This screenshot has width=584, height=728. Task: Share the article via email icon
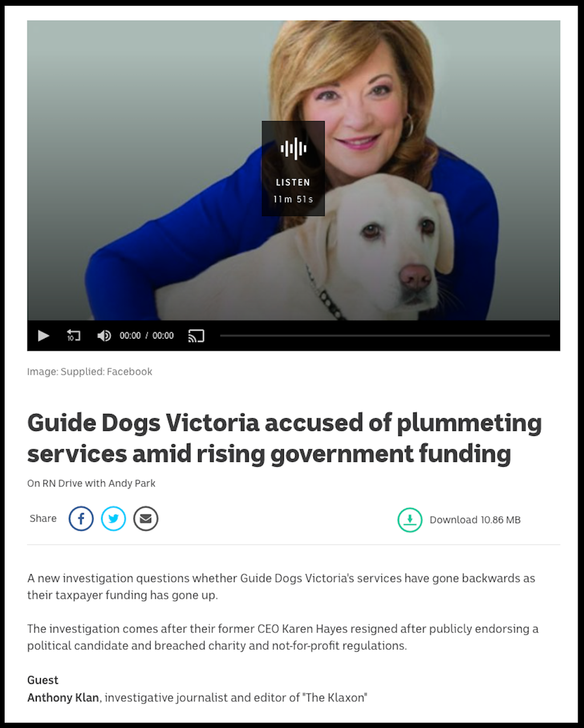pyautogui.click(x=145, y=518)
